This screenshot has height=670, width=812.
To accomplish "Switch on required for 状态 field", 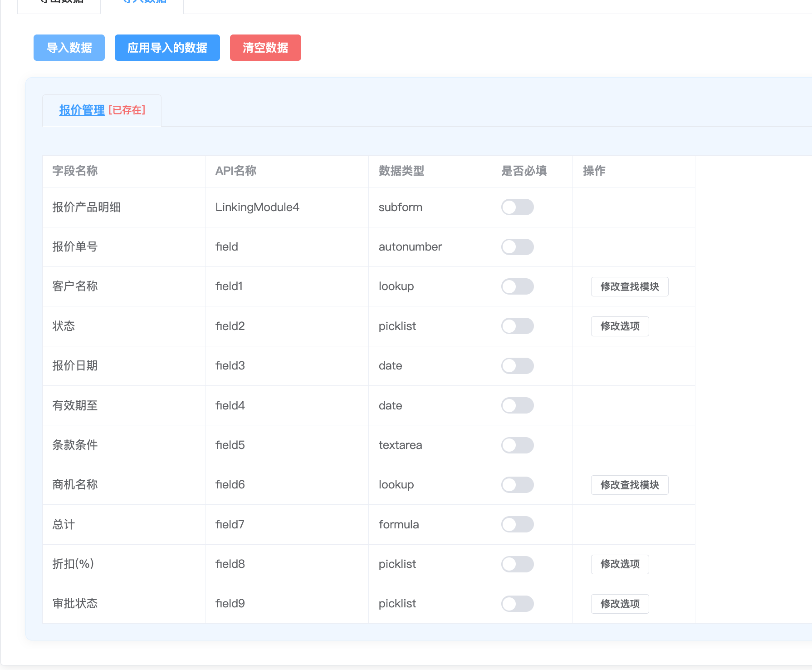I will (x=517, y=326).
